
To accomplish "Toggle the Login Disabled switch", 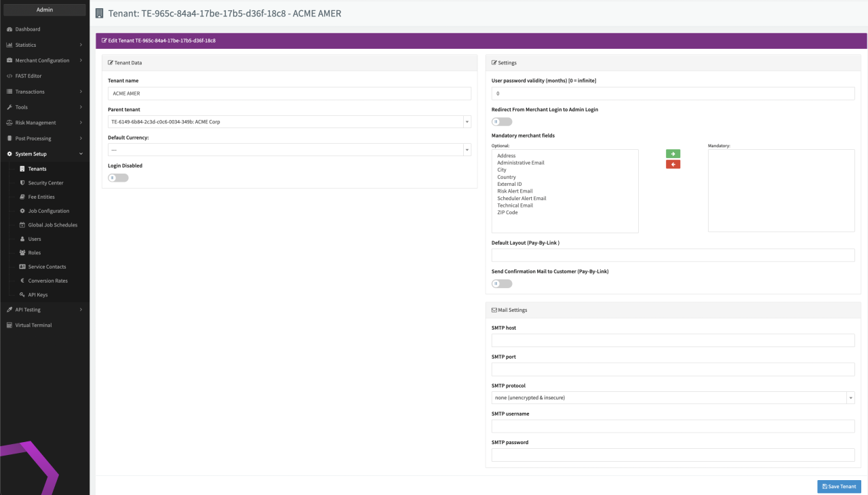I will 118,178.
